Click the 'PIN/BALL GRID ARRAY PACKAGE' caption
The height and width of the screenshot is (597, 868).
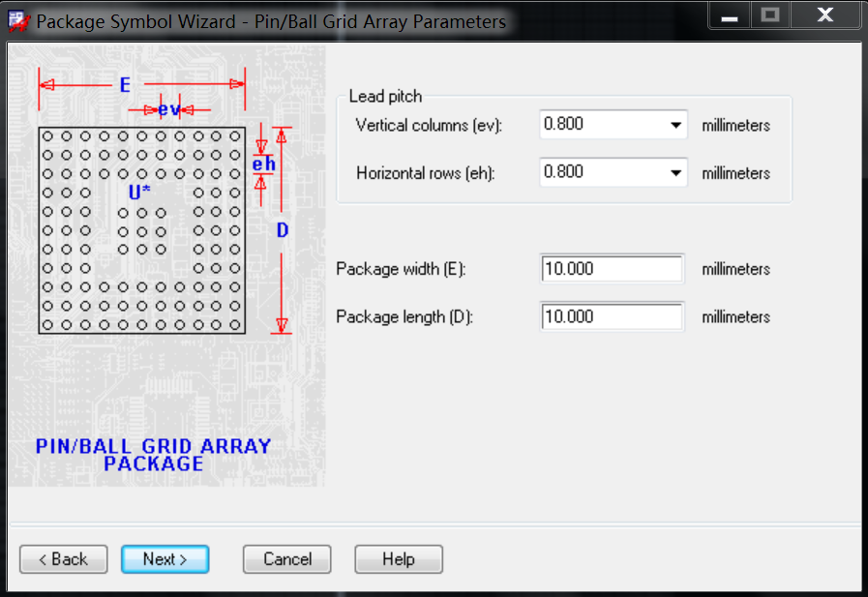click(154, 455)
